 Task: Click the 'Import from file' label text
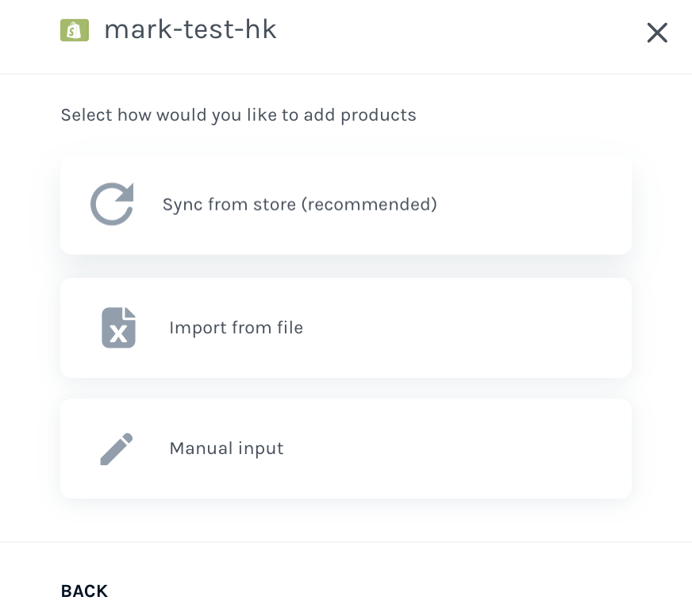click(236, 328)
